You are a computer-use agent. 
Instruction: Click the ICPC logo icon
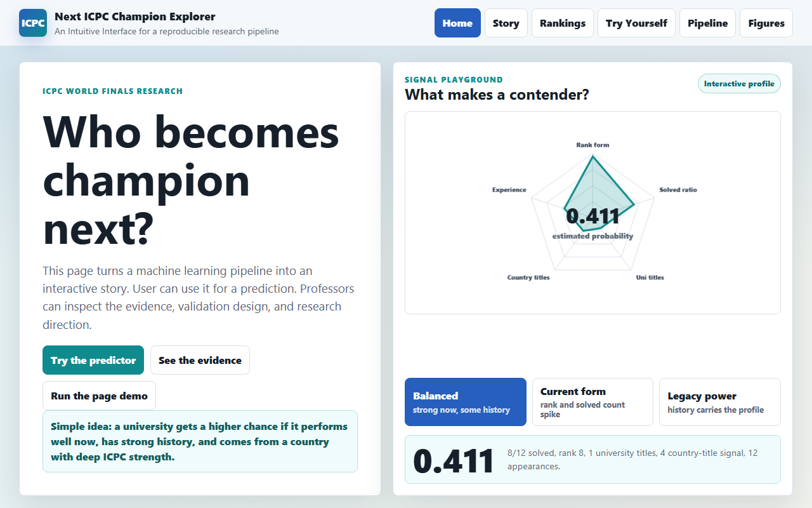pos(33,23)
